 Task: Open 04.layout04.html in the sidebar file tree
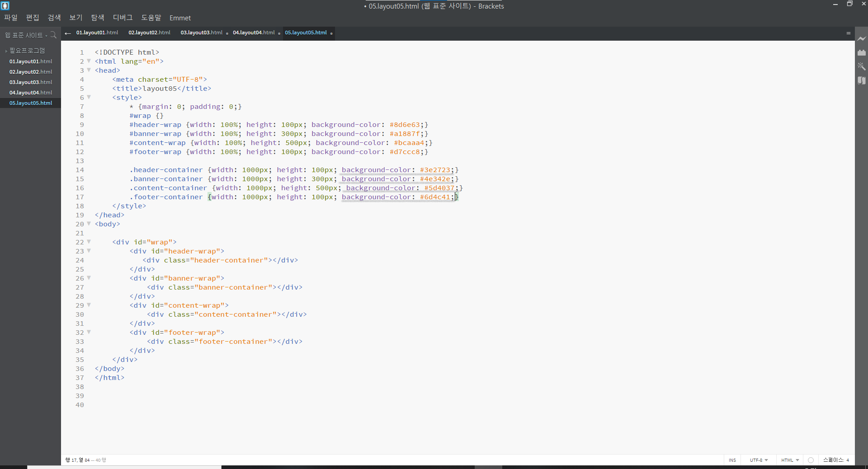tap(30, 93)
